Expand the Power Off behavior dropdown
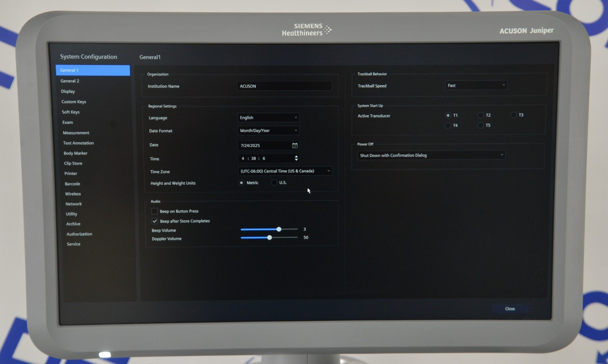Viewport: 608px width, 364px height. tap(431, 155)
